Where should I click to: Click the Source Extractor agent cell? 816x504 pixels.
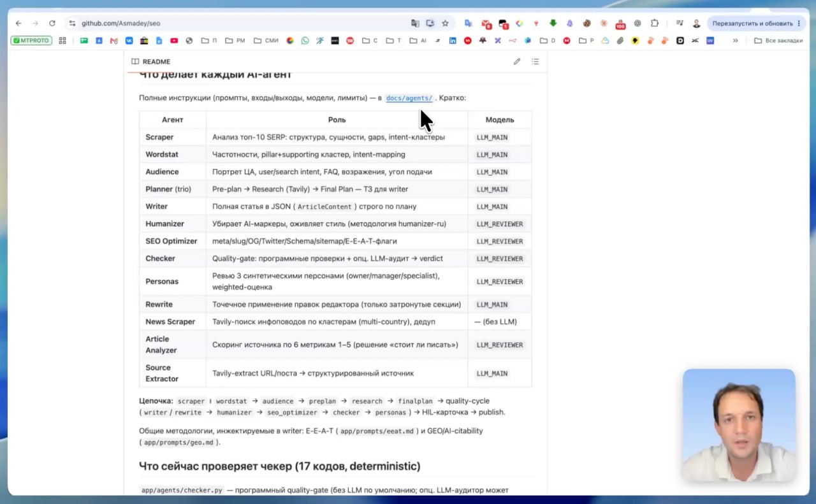(x=173, y=373)
